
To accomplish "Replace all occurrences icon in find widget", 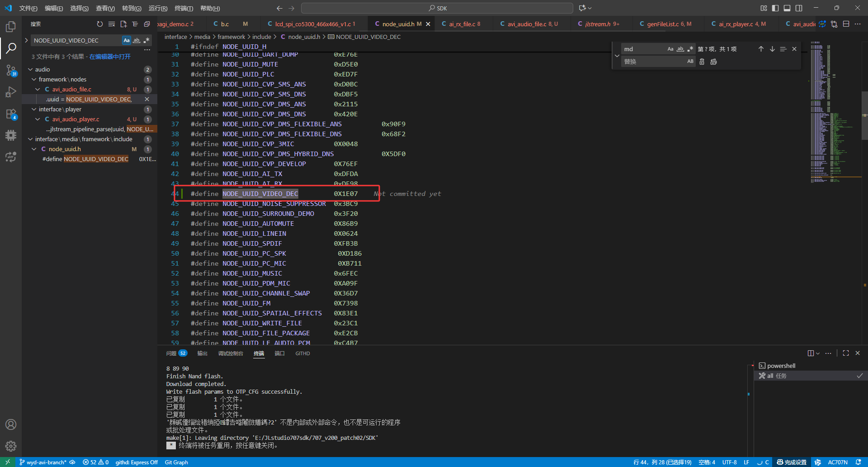I will point(713,62).
